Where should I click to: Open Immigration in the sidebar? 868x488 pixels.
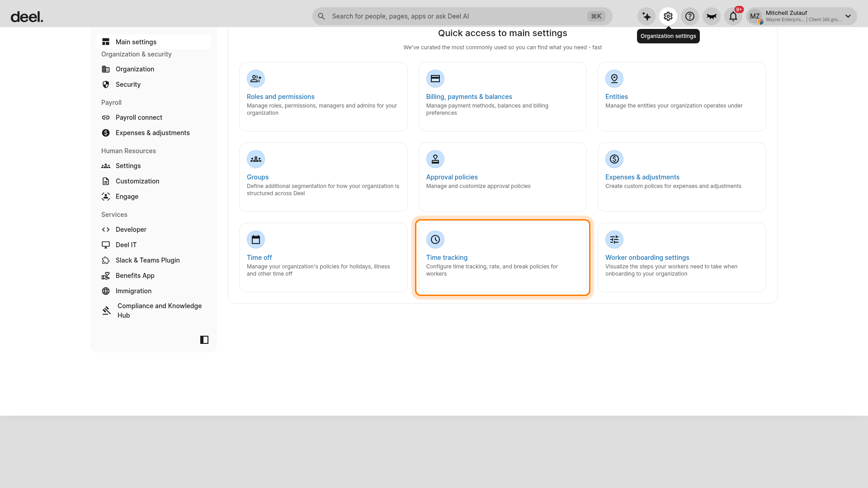coord(154,291)
